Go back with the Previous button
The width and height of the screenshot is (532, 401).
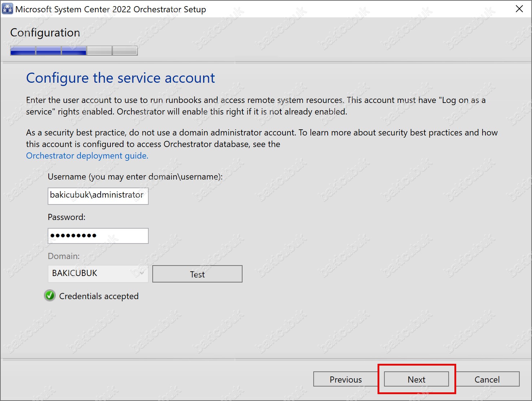[345, 379]
